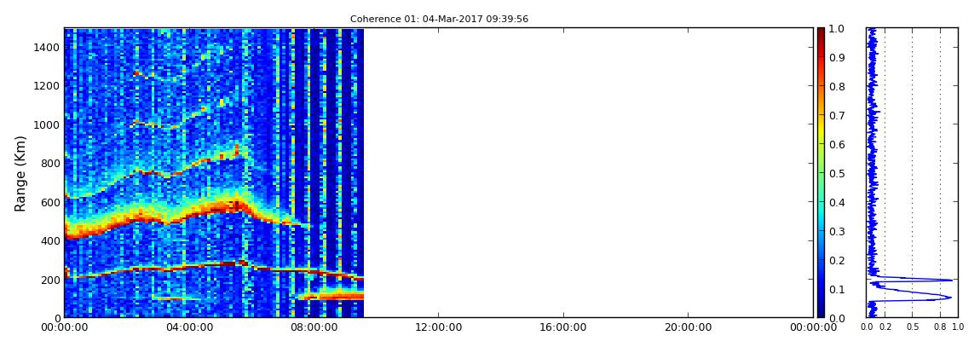980x347 pixels.
Task: Click the colorbar 0.1 tick label
Action: point(836,289)
